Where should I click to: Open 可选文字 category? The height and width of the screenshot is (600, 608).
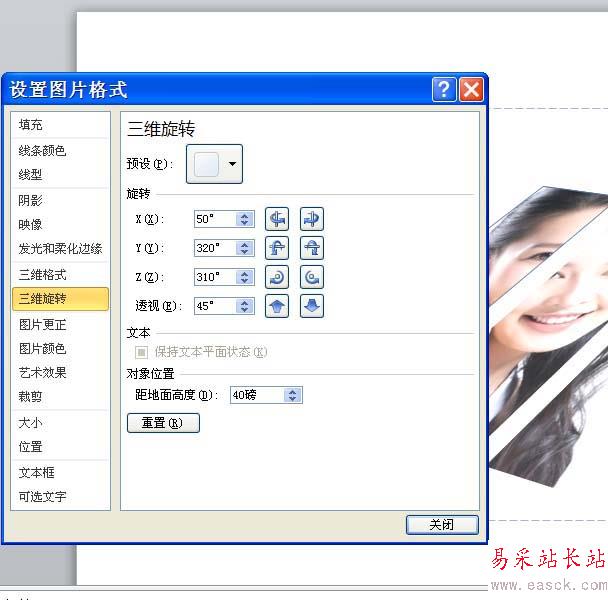(60, 496)
